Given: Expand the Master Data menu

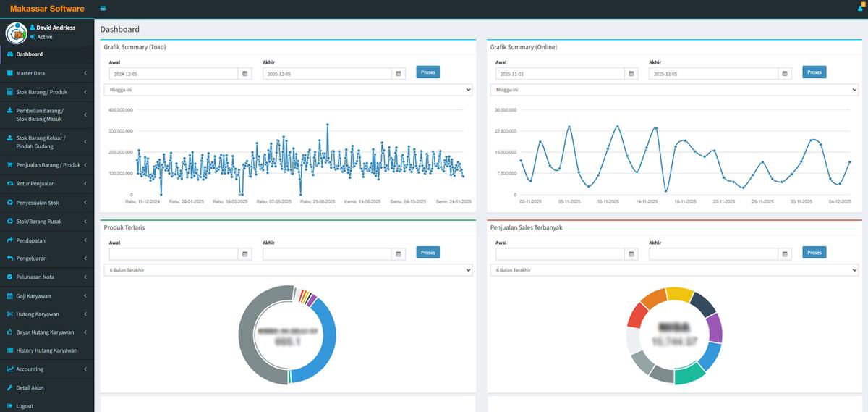Looking at the screenshot, I should [x=47, y=73].
